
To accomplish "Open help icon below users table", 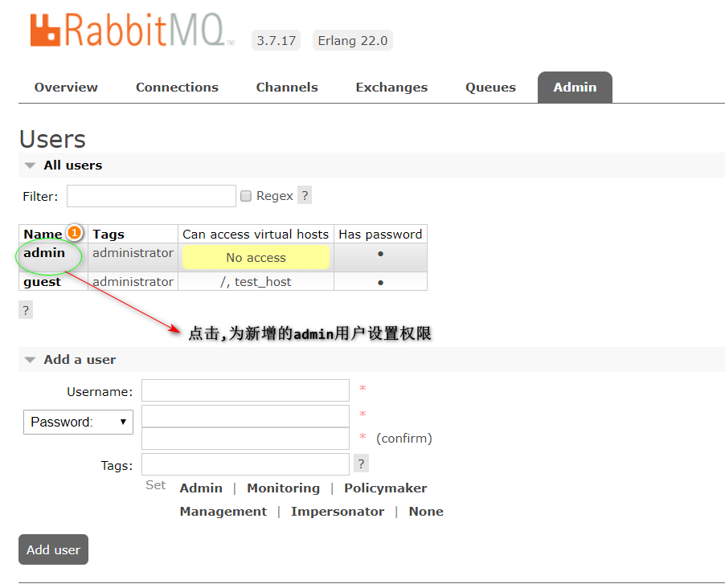I will (26, 310).
